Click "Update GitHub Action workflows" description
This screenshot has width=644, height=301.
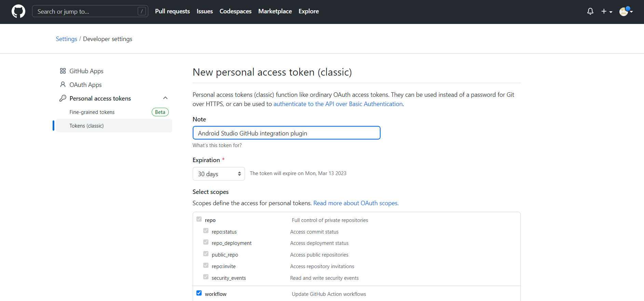coord(329,294)
